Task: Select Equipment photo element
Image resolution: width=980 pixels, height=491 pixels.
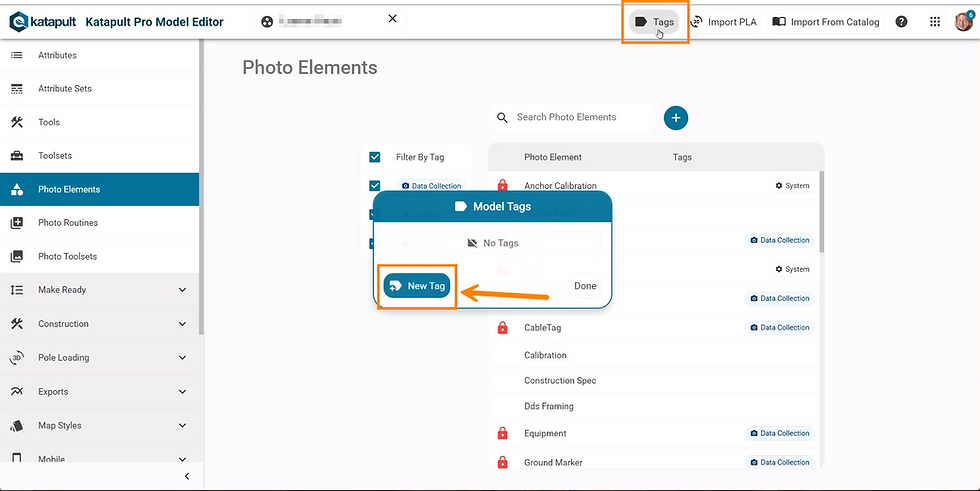Action: pos(546,433)
